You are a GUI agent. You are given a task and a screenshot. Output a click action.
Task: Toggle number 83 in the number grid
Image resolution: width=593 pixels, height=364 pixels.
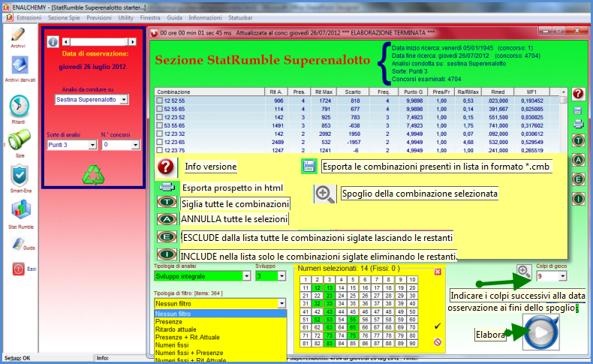(x=330, y=344)
